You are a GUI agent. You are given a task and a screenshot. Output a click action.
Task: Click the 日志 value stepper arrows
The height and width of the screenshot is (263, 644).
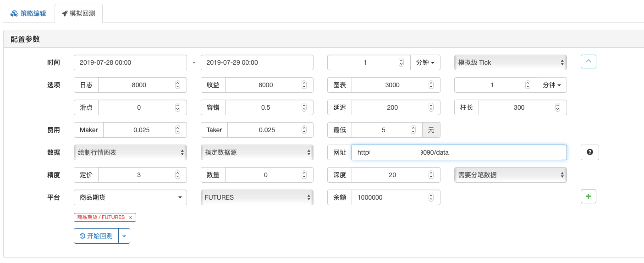[177, 85]
